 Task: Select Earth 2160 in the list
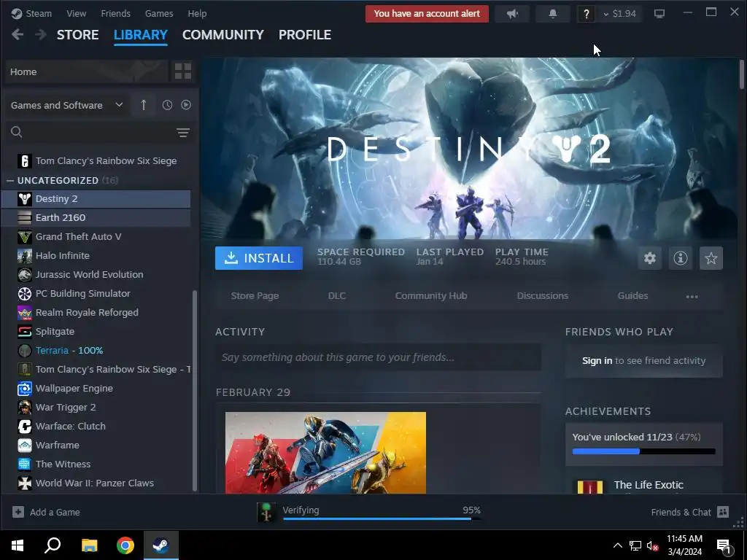click(96, 217)
